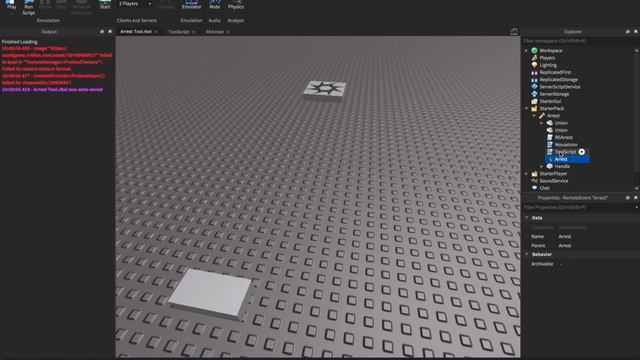Select ToolScript in the Explorer tree

click(565, 152)
